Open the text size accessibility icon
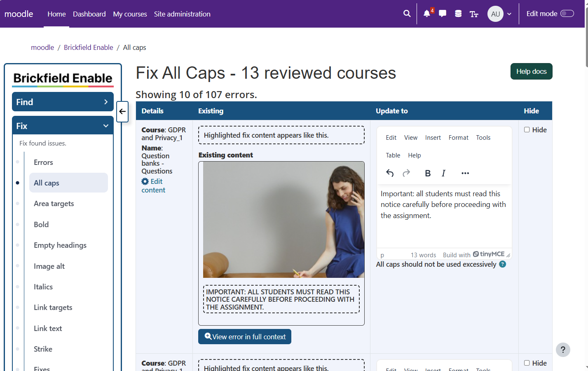This screenshot has width=588, height=371. 474,14
